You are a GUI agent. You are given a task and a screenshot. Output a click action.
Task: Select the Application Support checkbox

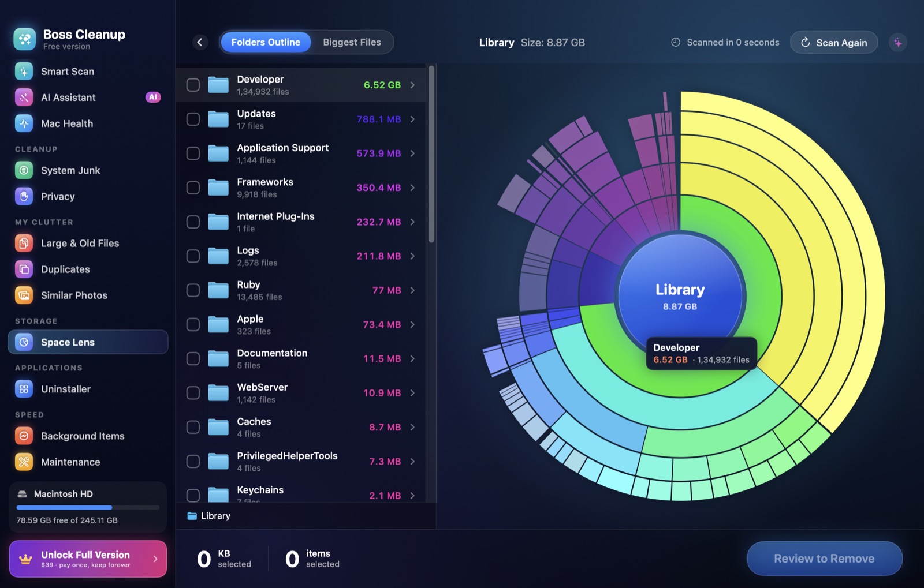193,153
